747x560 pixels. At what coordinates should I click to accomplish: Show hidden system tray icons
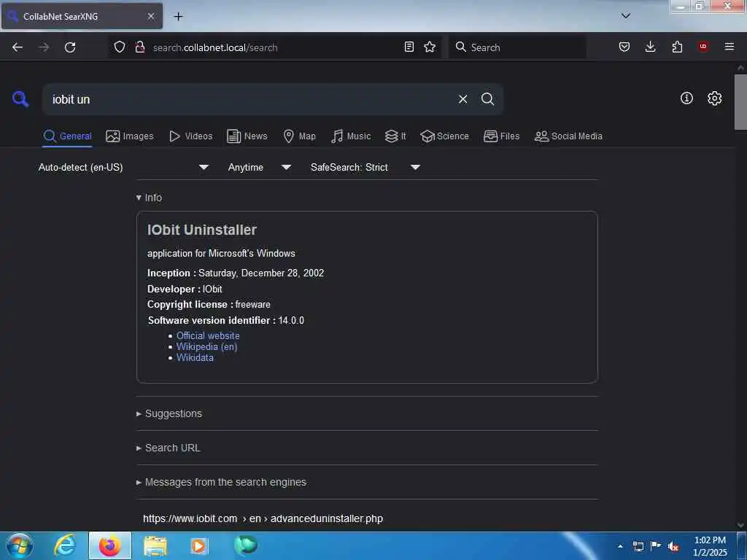click(620, 546)
